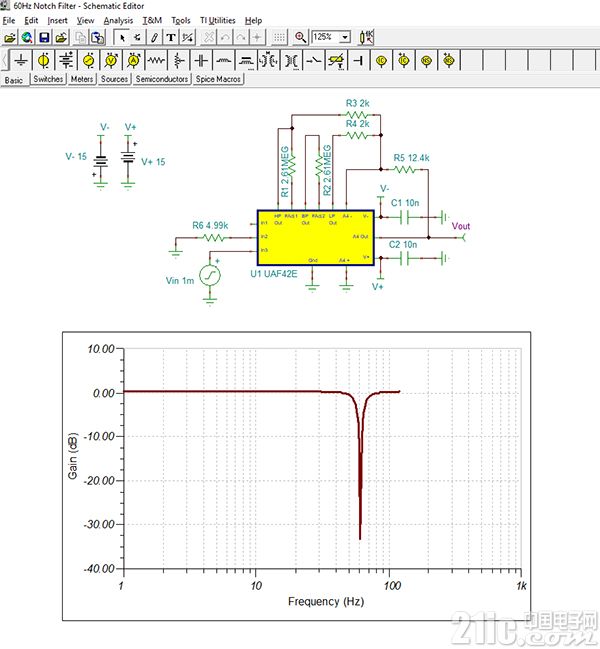Click the 'Vout' output label
The image size is (600, 649).
tap(461, 226)
